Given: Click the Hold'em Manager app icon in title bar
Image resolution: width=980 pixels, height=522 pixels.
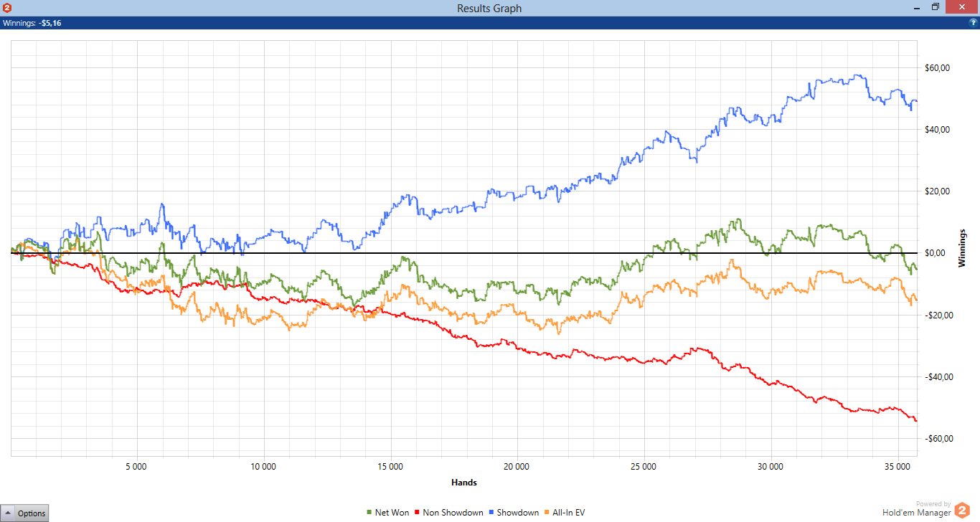Looking at the screenshot, I should [7, 8].
